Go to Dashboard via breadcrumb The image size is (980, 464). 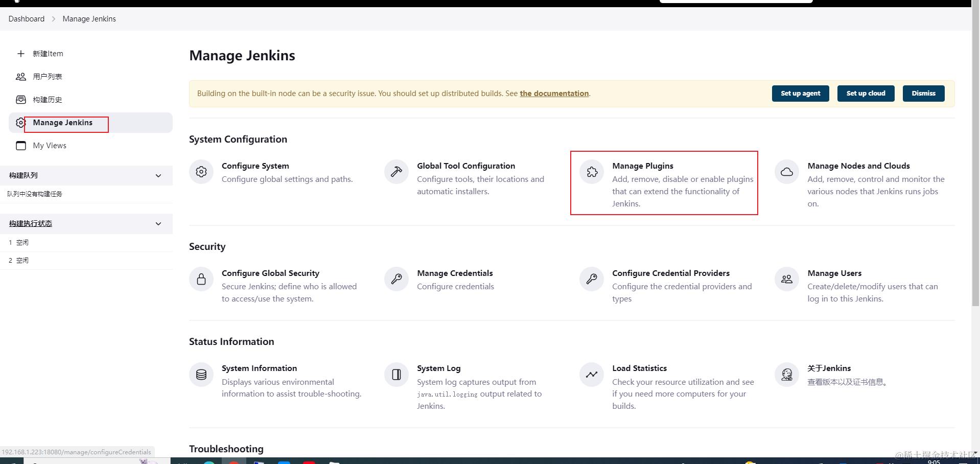pos(27,19)
